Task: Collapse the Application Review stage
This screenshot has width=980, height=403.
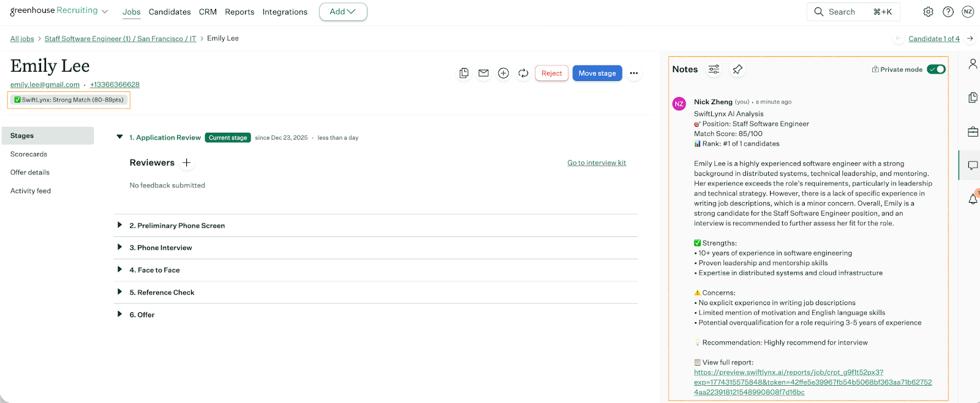Action: (119, 137)
